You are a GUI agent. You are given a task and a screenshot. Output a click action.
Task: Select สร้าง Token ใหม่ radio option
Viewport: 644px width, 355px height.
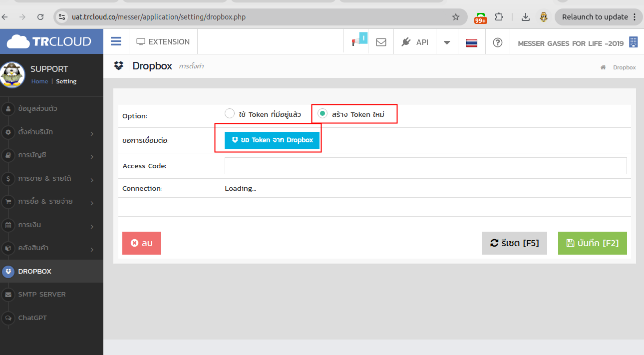(x=322, y=113)
